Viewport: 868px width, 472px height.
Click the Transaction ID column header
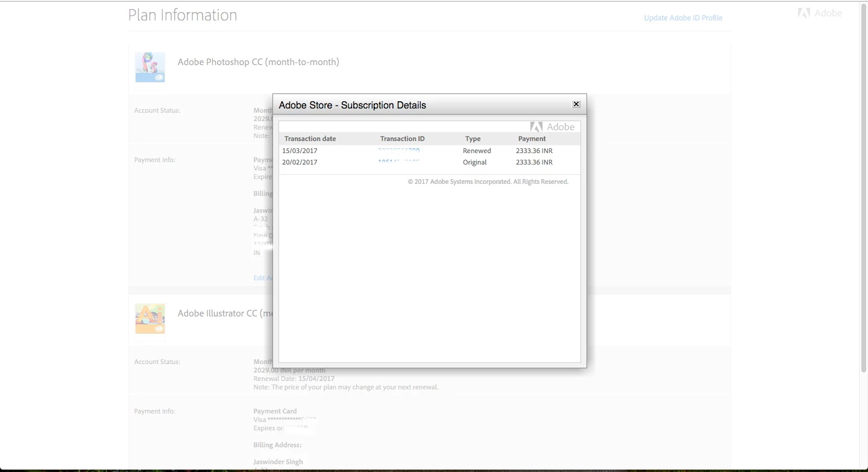point(402,139)
